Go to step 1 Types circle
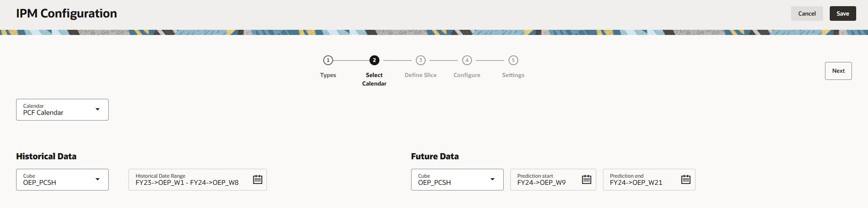 pyautogui.click(x=328, y=61)
